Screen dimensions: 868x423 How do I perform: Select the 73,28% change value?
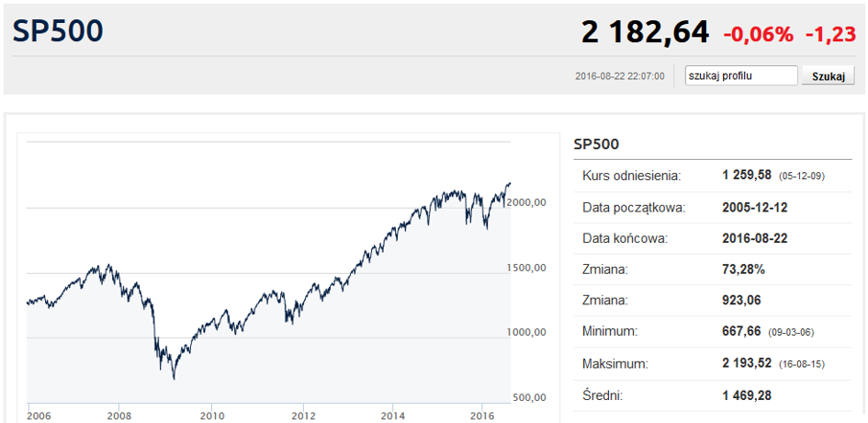(x=742, y=269)
